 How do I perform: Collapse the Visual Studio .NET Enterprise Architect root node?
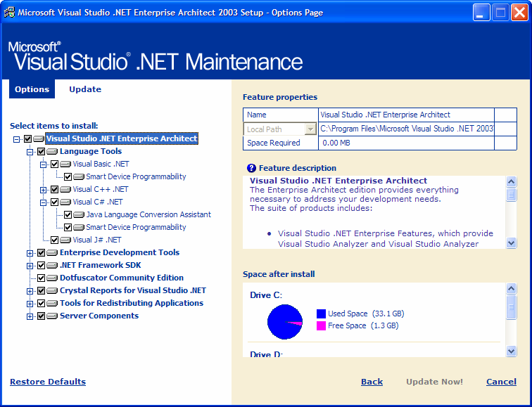16,139
